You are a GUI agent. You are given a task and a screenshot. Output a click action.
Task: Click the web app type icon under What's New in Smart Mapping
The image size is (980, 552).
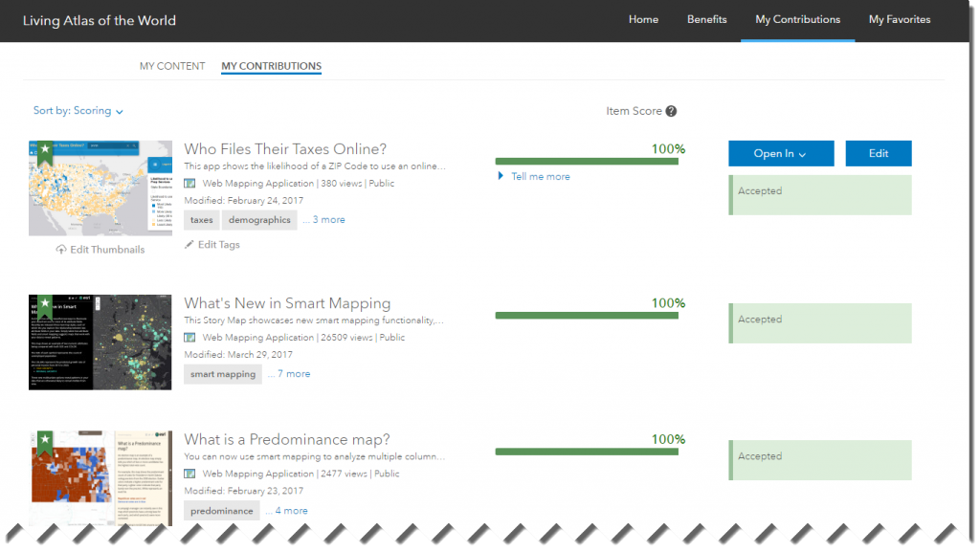click(x=189, y=337)
